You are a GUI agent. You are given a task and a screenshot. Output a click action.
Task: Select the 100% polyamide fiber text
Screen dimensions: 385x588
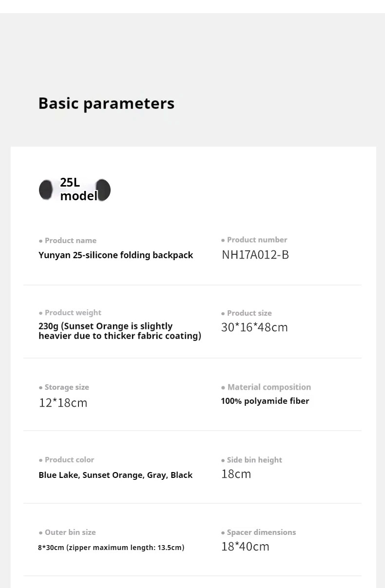[x=265, y=401]
